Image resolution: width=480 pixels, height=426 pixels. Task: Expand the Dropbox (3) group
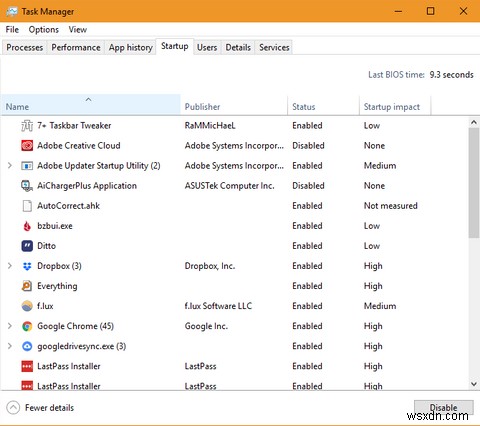10,266
